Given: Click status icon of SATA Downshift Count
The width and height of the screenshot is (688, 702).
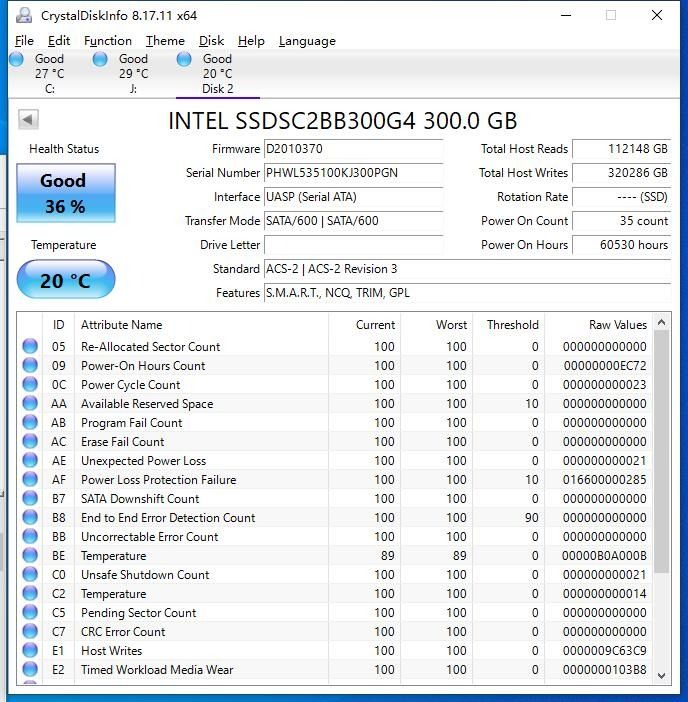Looking at the screenshot, I should click(30, 498).
